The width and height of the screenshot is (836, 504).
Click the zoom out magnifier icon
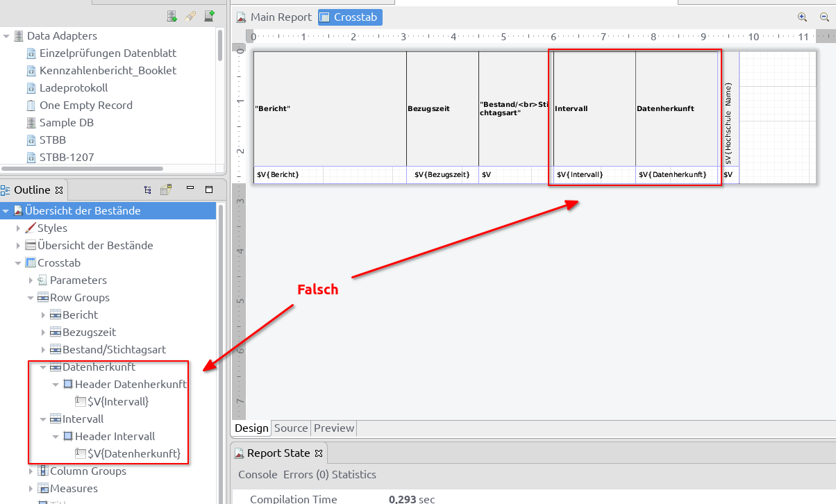[824, 17]
